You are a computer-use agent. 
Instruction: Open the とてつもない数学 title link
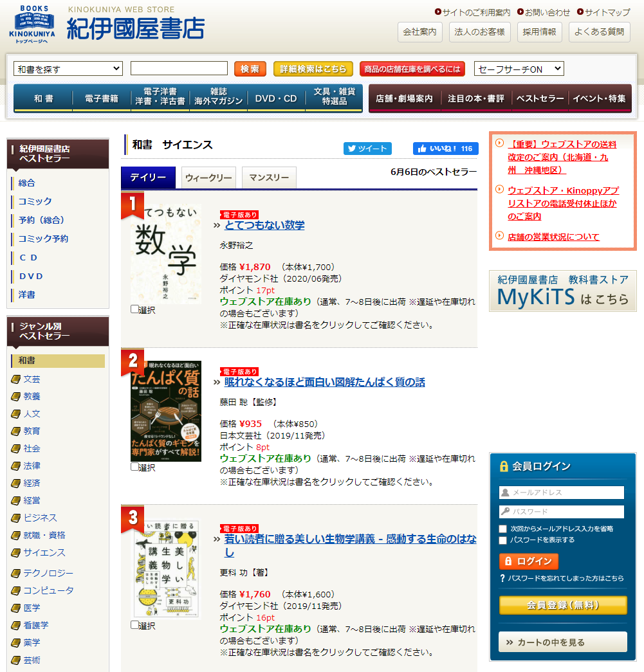pos(264,225)
